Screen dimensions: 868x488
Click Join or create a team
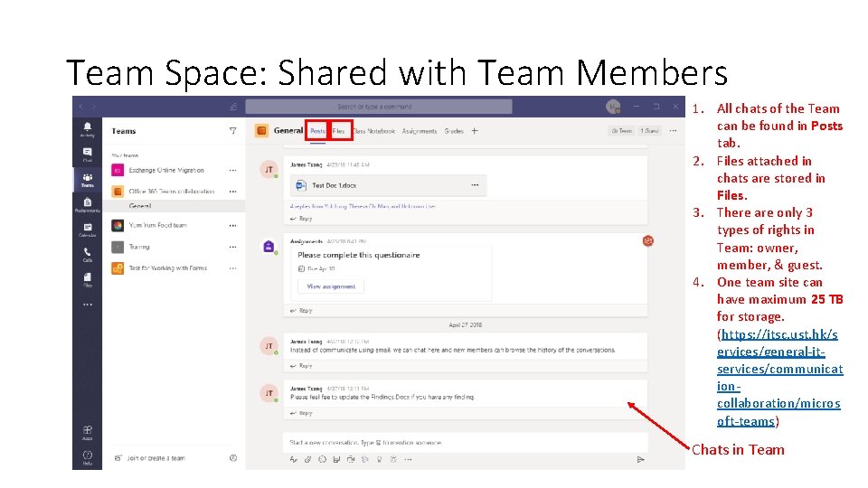149,458
